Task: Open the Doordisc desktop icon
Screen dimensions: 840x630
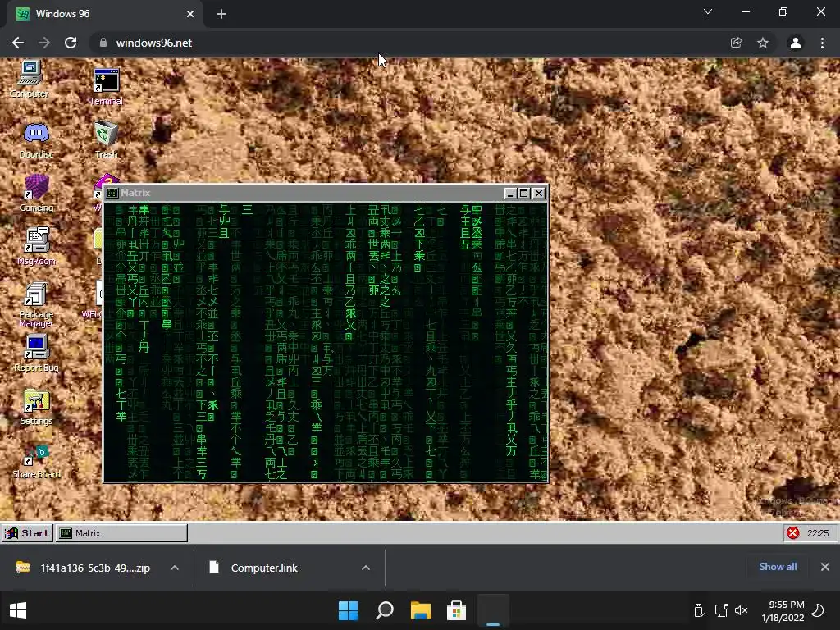Action: (36, 139)
